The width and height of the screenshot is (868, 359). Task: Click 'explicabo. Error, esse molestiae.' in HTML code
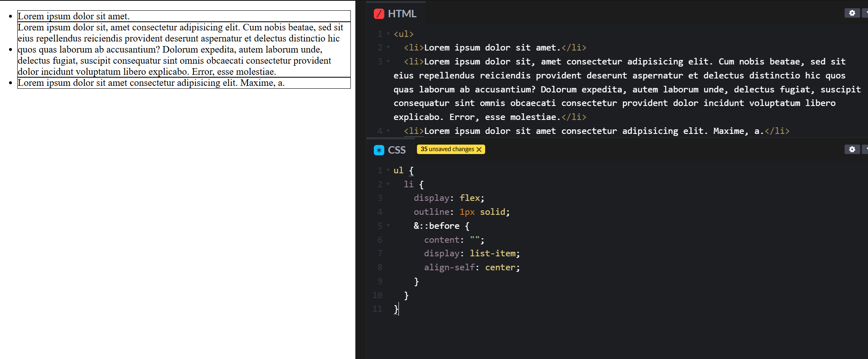pyautogui.click(x=477, y=117)
